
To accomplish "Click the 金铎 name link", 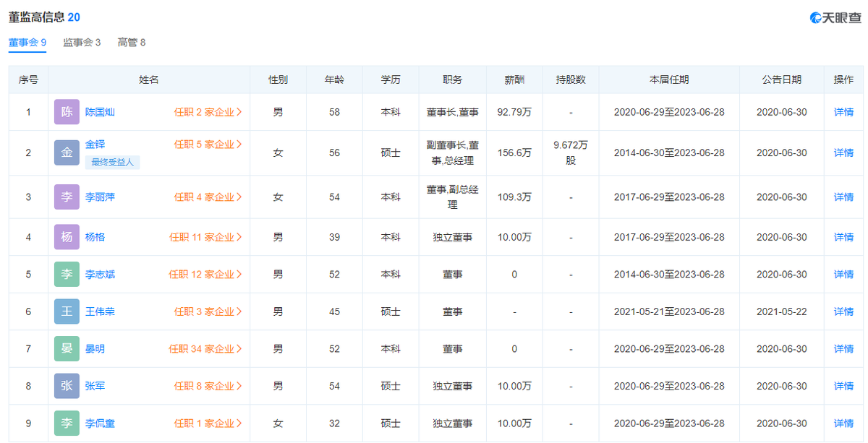I will point(95,145).
